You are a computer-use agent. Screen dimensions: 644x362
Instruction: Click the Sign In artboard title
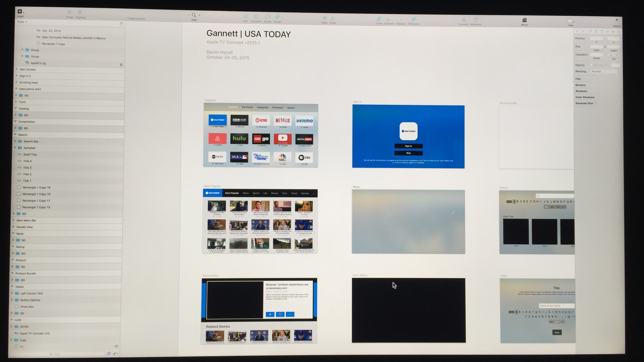(357, 102)
